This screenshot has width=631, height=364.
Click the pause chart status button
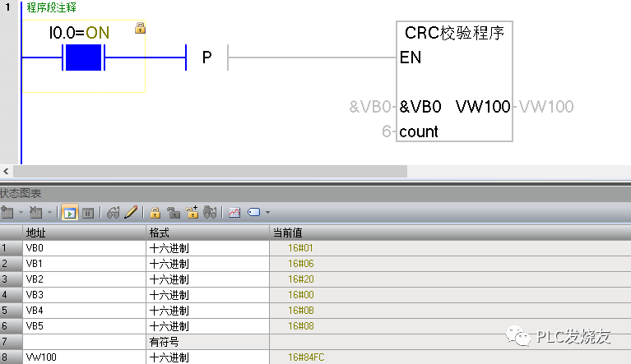(88, 213)
